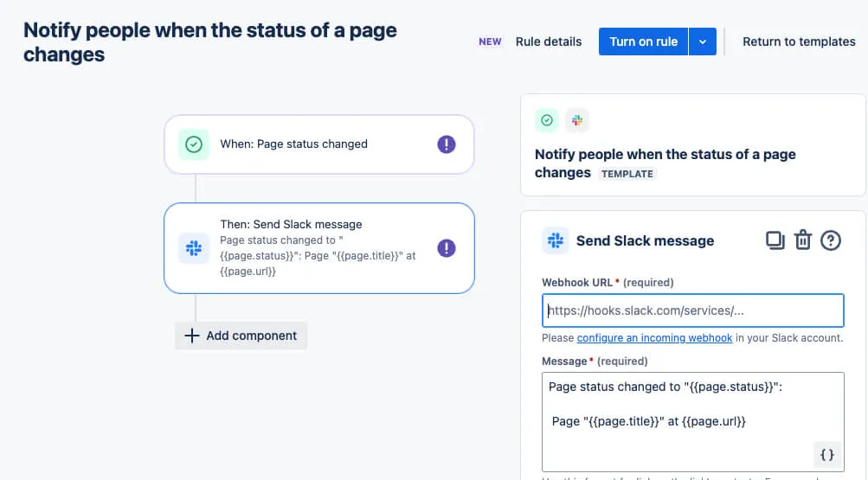Click the NEW label beside Rule details
The height and width of the screenshot is (480, 868).
(x=490, y=42)
